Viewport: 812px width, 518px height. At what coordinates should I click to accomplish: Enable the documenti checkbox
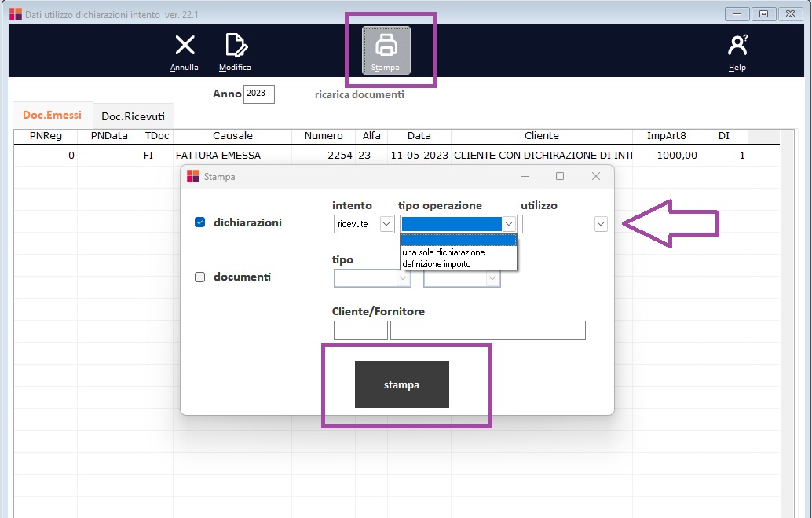point(200,277)
